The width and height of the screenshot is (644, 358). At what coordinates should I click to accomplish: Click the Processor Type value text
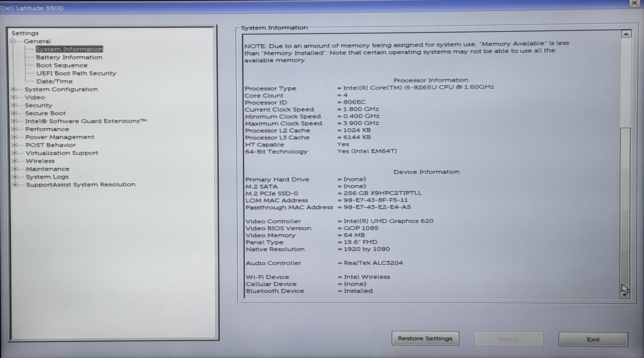tap(419, 87)
